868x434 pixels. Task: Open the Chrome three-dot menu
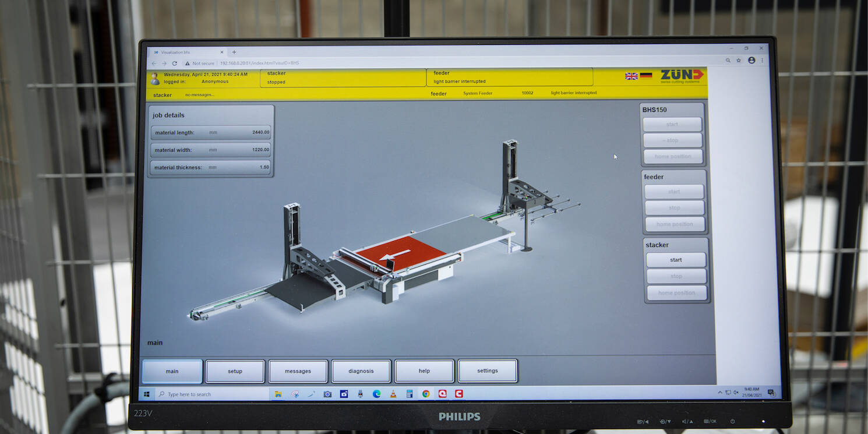[x=762, y=60]
